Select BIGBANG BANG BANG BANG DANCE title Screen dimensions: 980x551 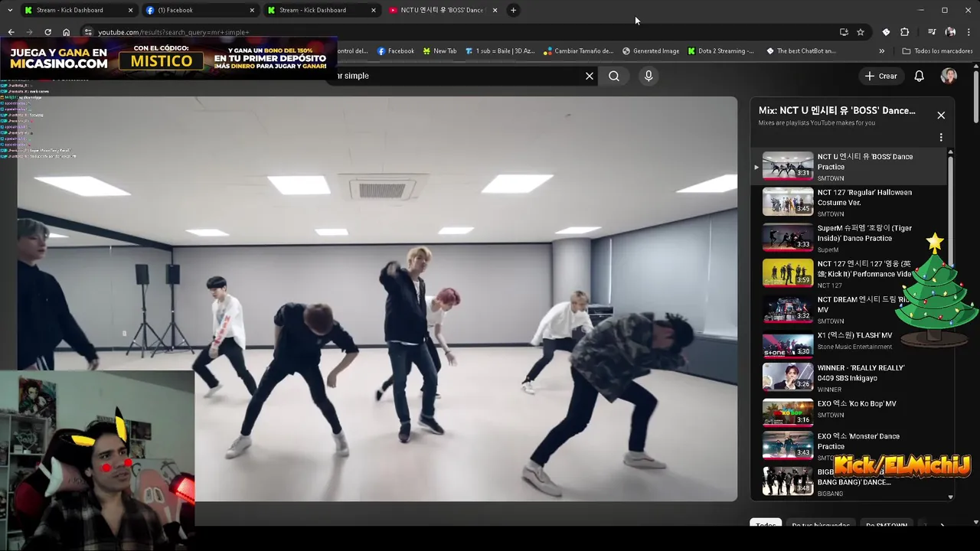[x=854, y=478]
